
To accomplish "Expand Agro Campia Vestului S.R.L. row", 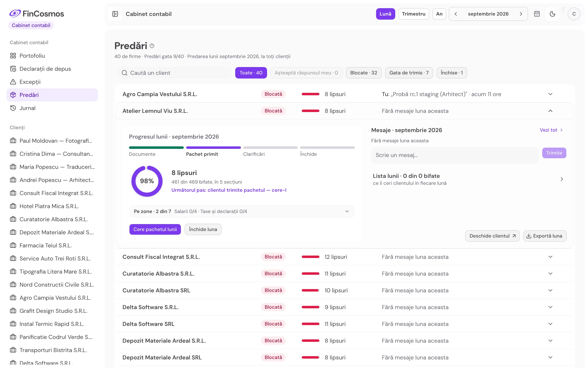I will click(345, 94).
